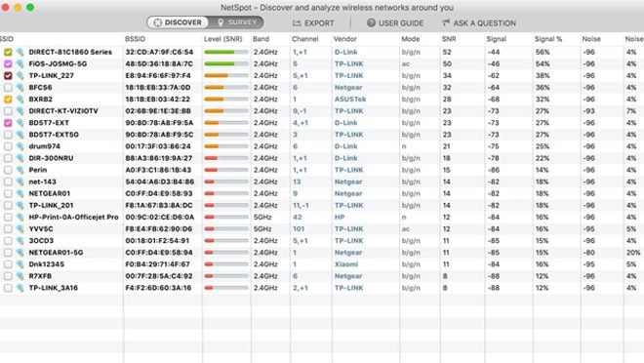644x363 pixels.
Task: Click signal icon beside DIRECT-KT-VIZIOTV
Action: point(20,111)
